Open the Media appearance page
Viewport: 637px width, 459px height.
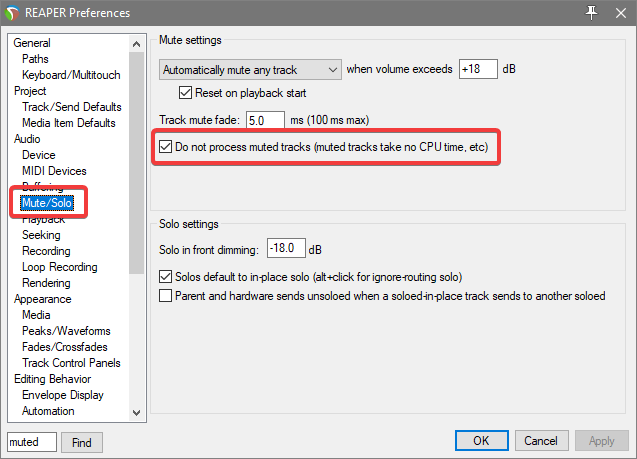click(x=36, y=315)
